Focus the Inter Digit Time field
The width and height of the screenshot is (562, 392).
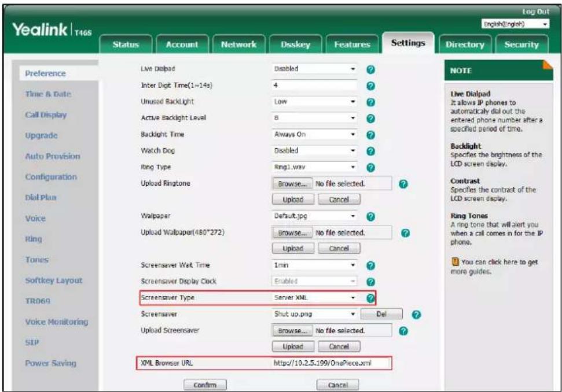click(314, 85)
